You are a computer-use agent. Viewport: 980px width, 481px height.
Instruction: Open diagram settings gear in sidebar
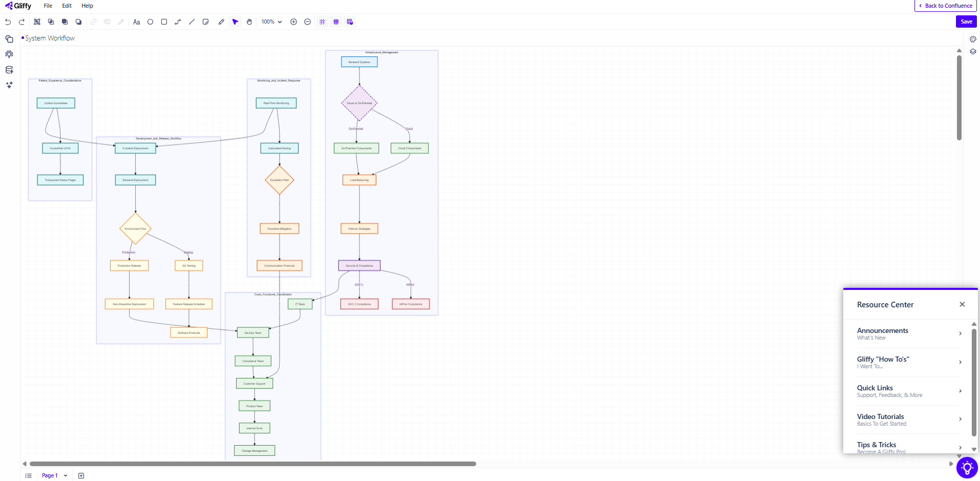click(x=9, y=54)
